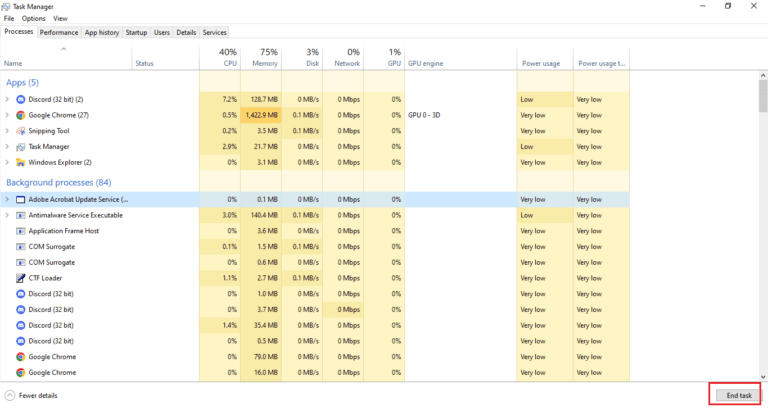Expand the Snipping Tool process group
The width and height of the screenshot is (768, 408).
click(7, 131)
